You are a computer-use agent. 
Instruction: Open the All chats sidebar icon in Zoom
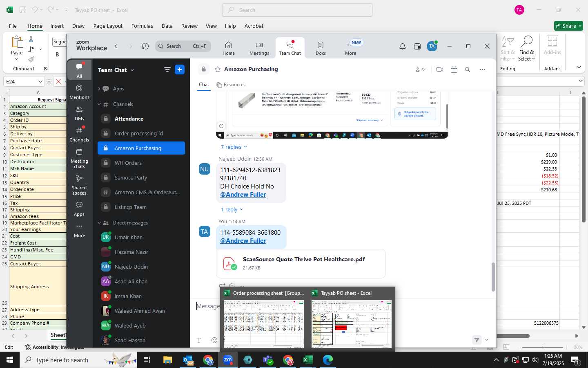click(79, 70)
